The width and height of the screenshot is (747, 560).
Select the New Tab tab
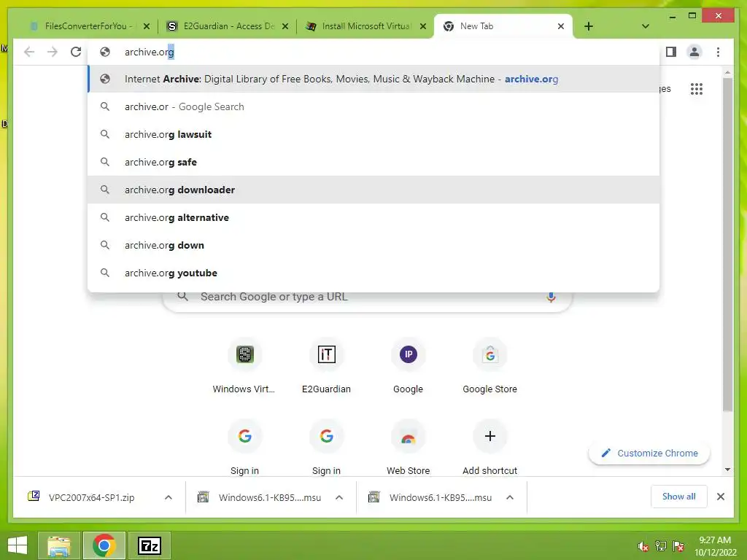pos(503,26)
